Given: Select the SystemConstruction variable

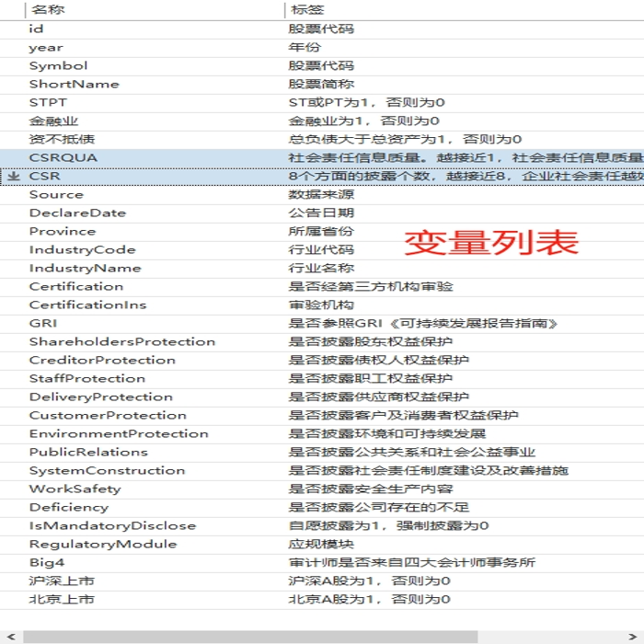Looking at the screenshot, I should click(x=108, y=471).
